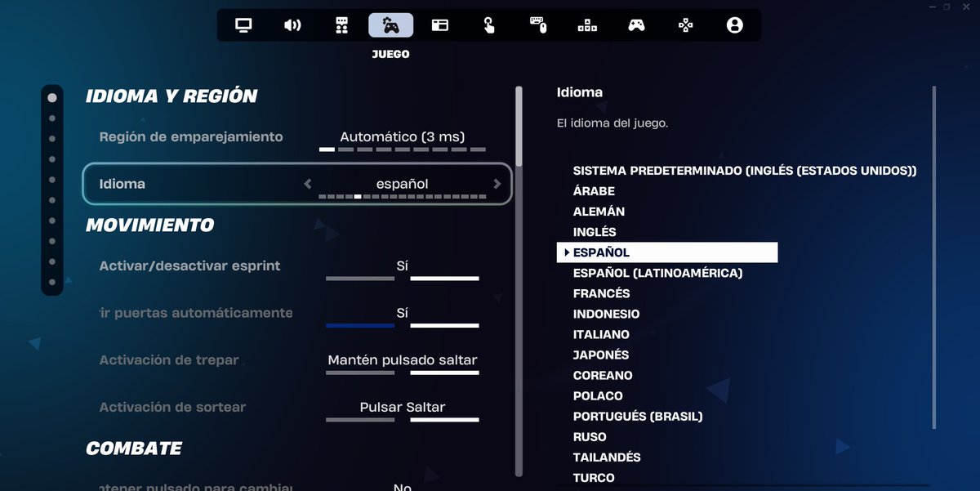Choose ALEMÁN in language list
This screenshot has height=491, width=980.
pos(599,212)
